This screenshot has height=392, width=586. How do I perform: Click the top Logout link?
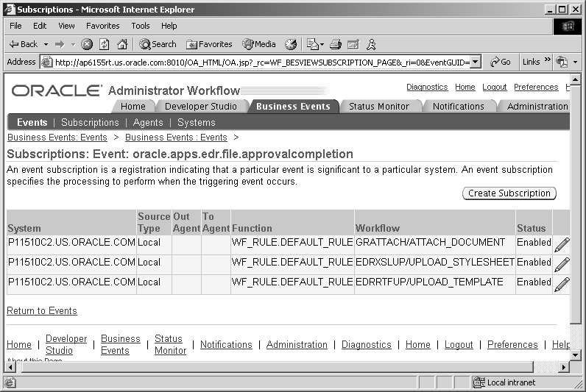point(495,87)
